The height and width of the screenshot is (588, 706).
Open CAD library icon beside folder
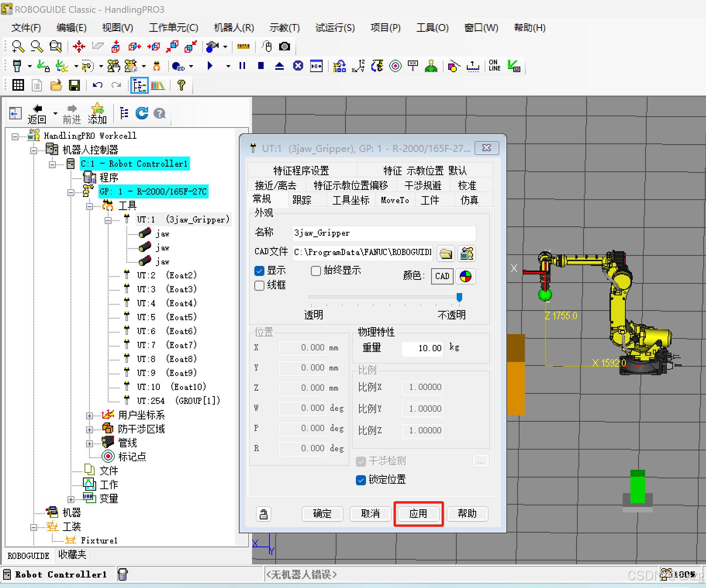point(467,254)
